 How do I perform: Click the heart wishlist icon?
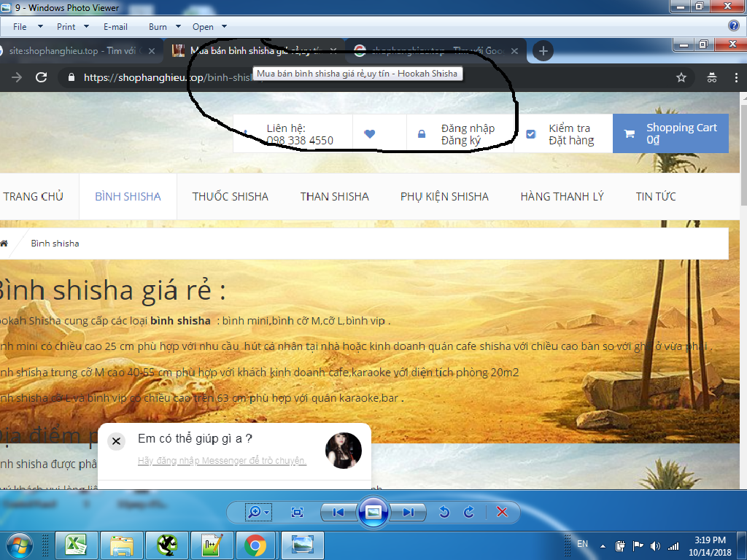coord(369,134)
